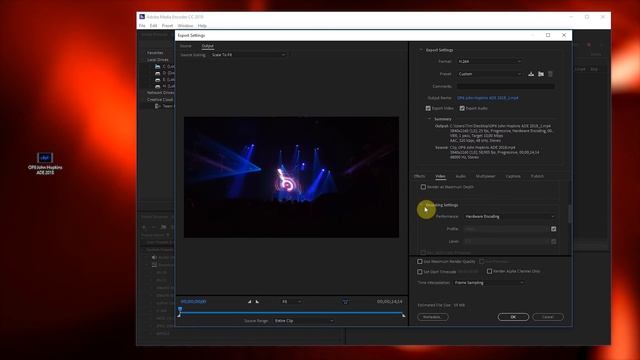Select the E: drive in Media Browser

click(164, 80)
